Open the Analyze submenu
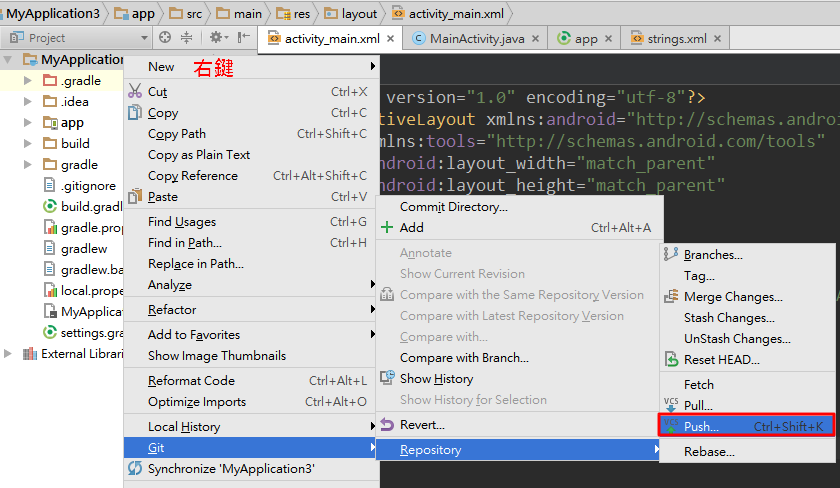Screen dimensions: 840x488 [252, 284]
